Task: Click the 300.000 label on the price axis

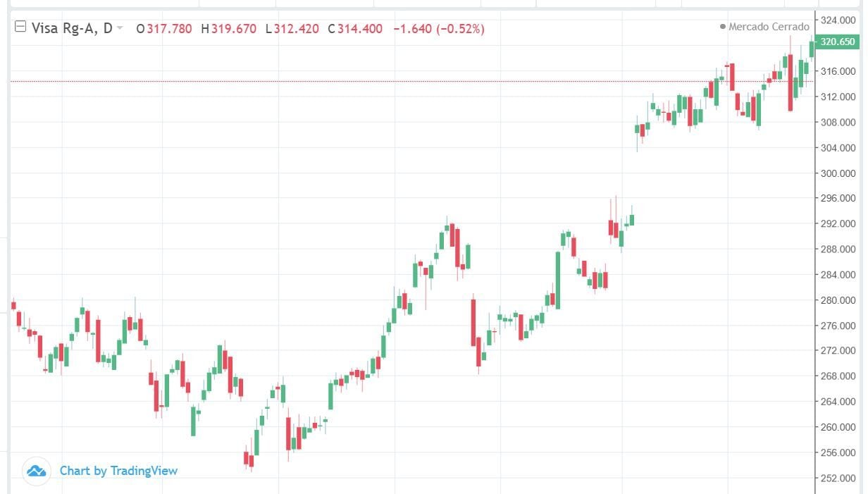Action: tap(838, 173)
